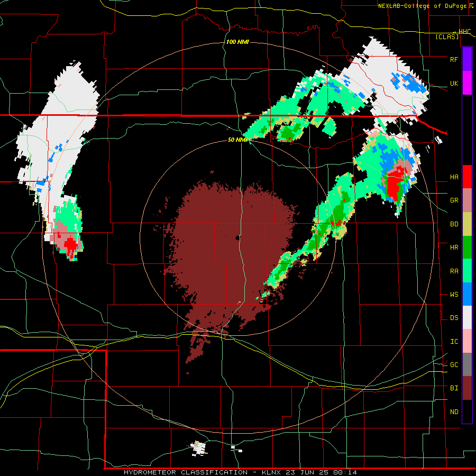Click the 'IC' legend label

point(454,341)
